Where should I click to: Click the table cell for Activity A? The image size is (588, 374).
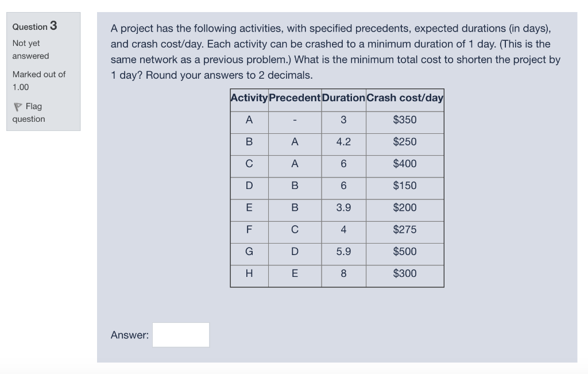[249, 121]
